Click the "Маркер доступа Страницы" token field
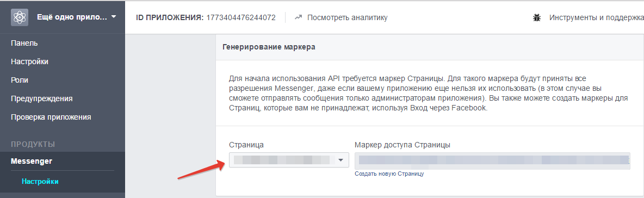Viewport: 644px width, 198px height. [x=492, y=160]
